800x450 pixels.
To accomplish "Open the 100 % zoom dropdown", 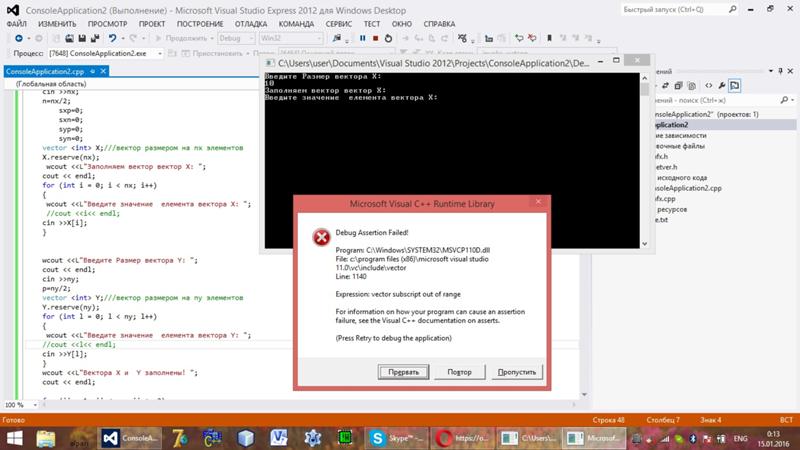I will [x=35, y=405].
